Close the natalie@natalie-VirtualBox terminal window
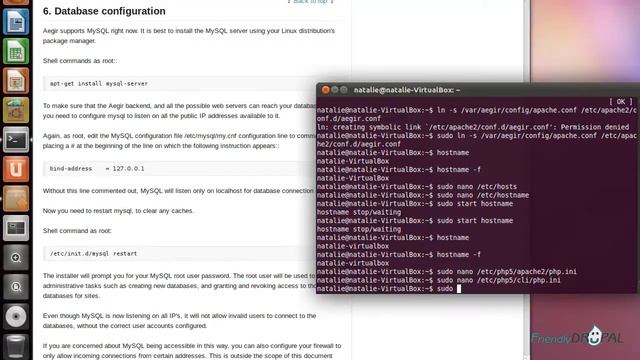Screen dimensions: 640x360 [x=325, y=90]
